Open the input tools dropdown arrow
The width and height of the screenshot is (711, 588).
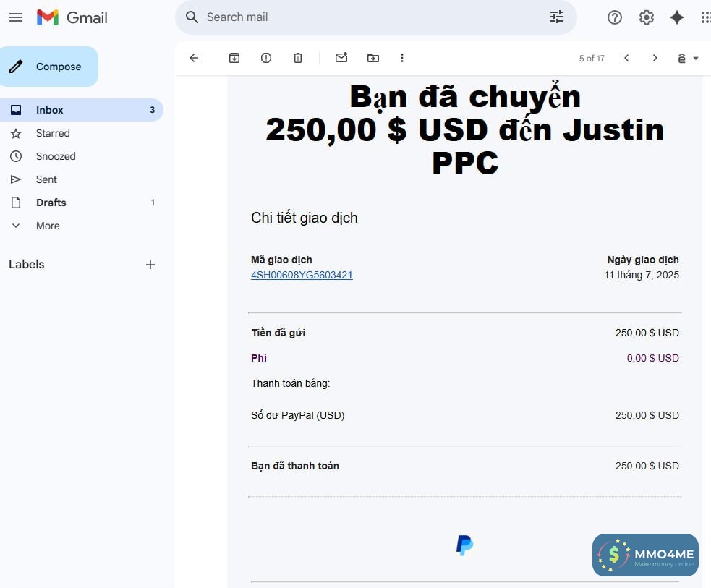[x=696, y=59]
